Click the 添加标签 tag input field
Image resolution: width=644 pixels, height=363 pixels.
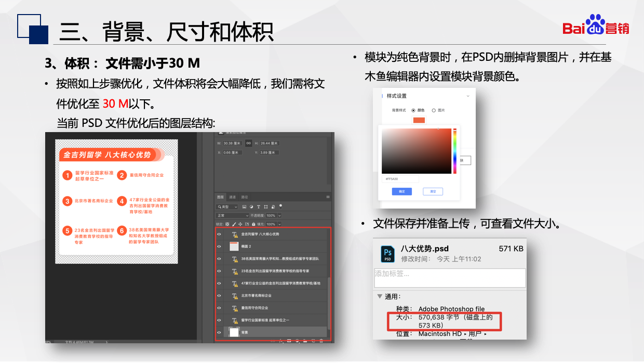point(450,278)
